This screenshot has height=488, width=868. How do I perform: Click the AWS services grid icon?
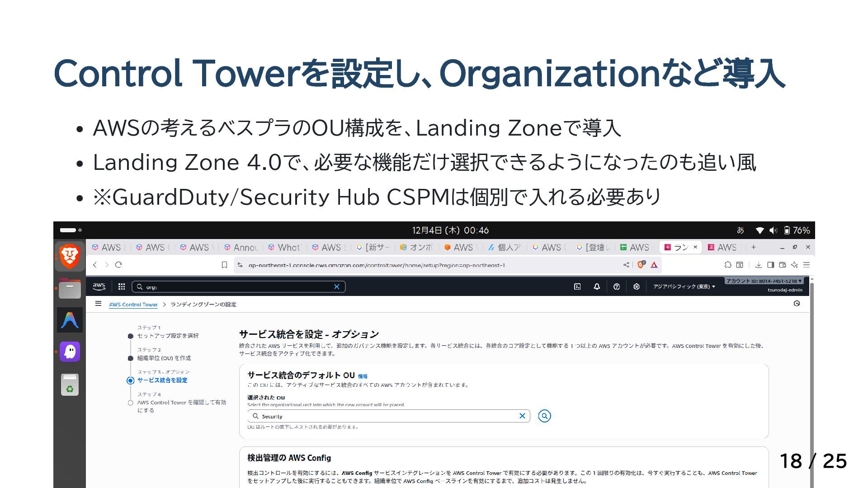pos(121,286)
